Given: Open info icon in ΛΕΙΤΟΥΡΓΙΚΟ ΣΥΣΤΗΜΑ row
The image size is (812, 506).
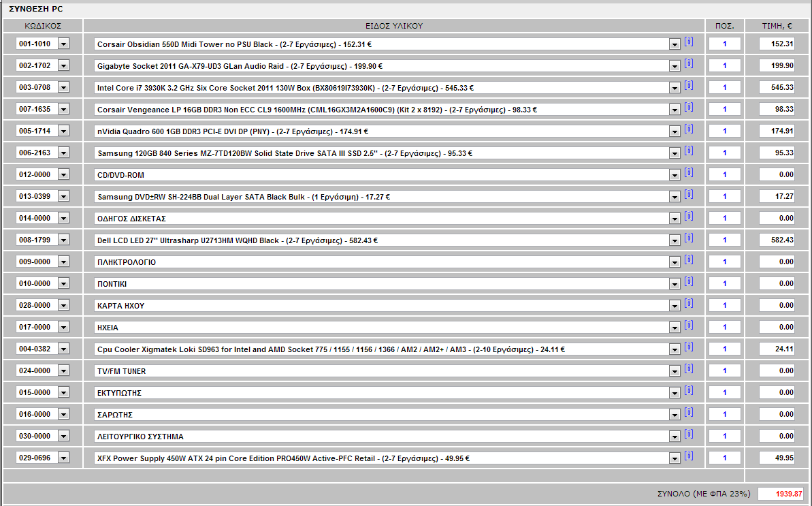Looking at the screenshot, I should click(689, 434).
